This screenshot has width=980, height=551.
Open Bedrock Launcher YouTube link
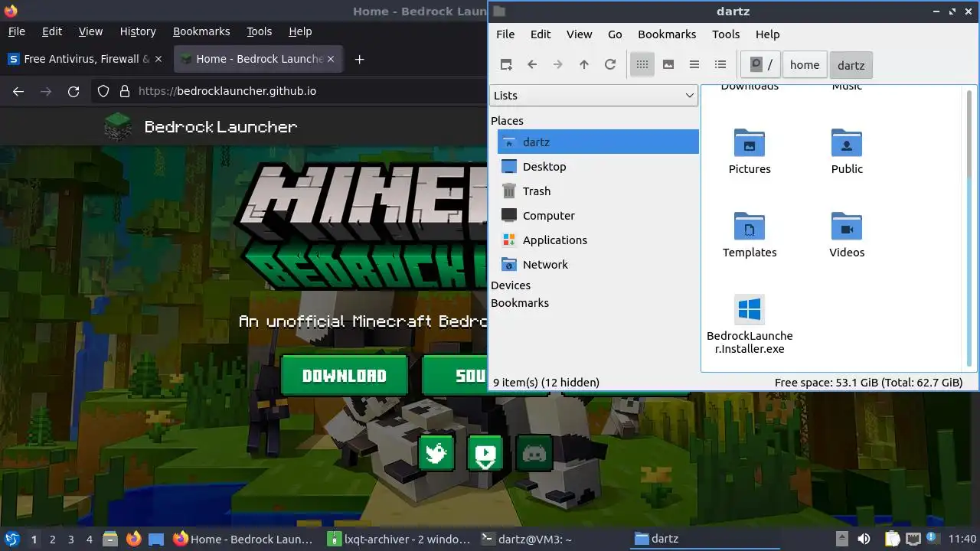click(485, 453)
